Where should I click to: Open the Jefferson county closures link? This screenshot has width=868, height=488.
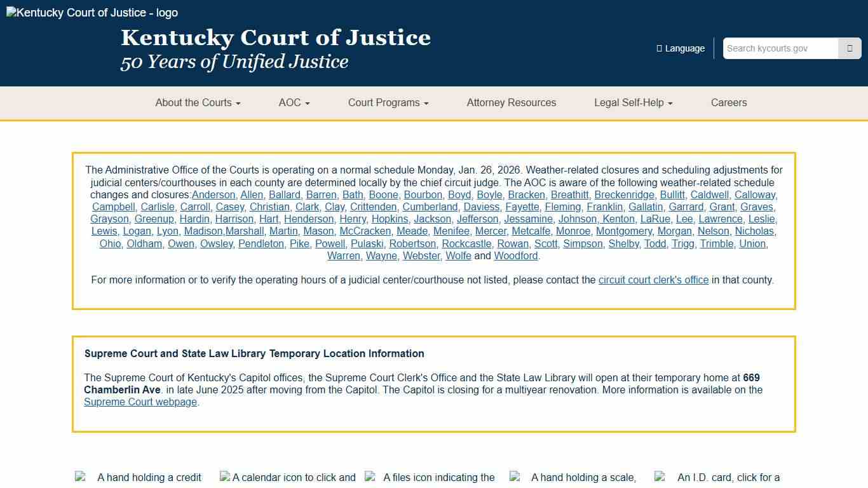coord(477,219)
